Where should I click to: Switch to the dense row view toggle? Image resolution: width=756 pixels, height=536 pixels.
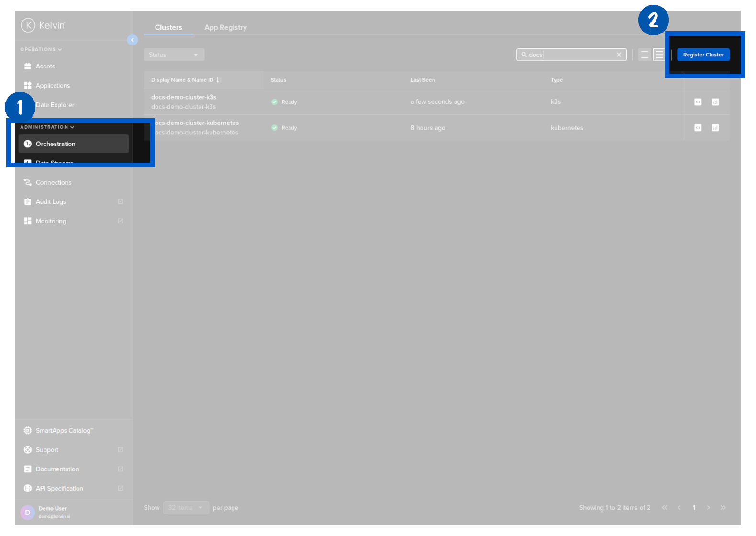[659, 55]
